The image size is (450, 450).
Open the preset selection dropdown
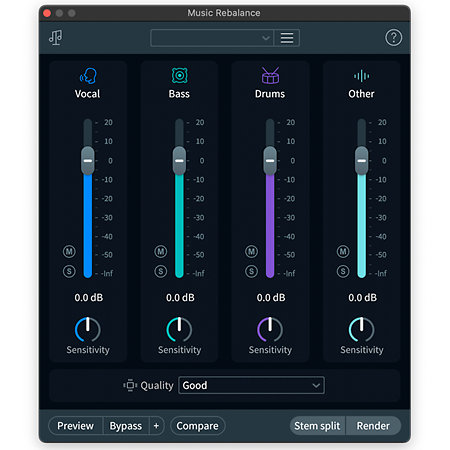(x=212, y=38)
